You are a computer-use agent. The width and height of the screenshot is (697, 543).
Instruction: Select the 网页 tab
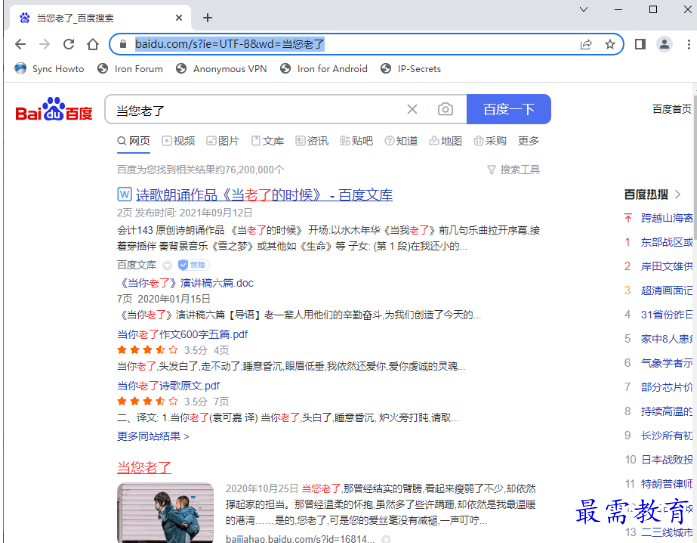(x=134, y=141)
